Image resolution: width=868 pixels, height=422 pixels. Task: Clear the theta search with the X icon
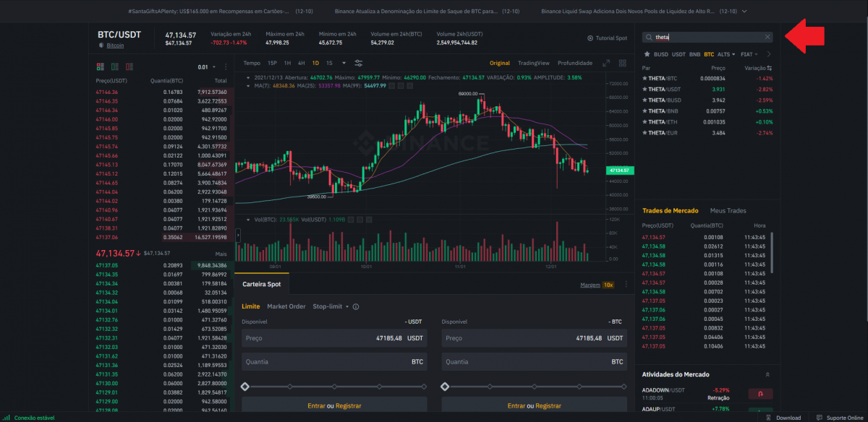pos(767,37)
